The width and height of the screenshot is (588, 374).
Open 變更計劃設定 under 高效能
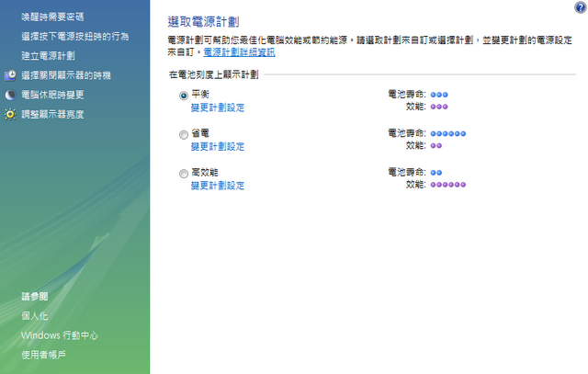[x=218, y=186]
